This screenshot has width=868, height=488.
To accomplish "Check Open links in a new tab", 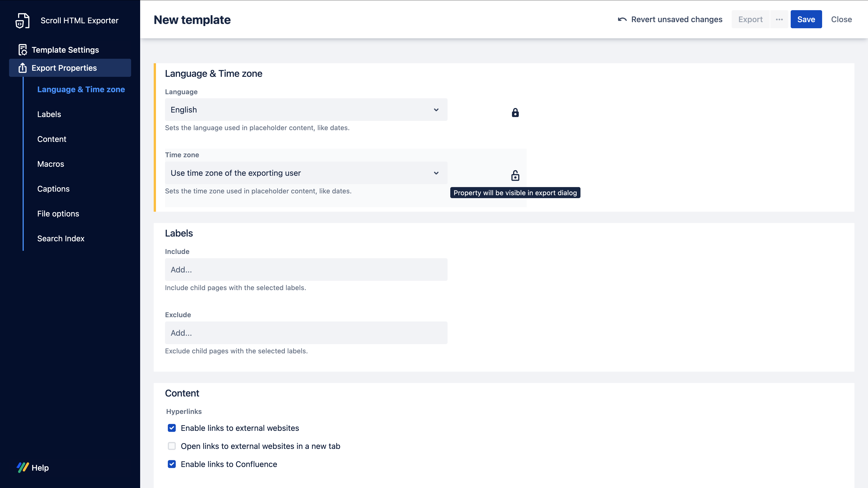I will pyautogui.click(x=172, y=446).
